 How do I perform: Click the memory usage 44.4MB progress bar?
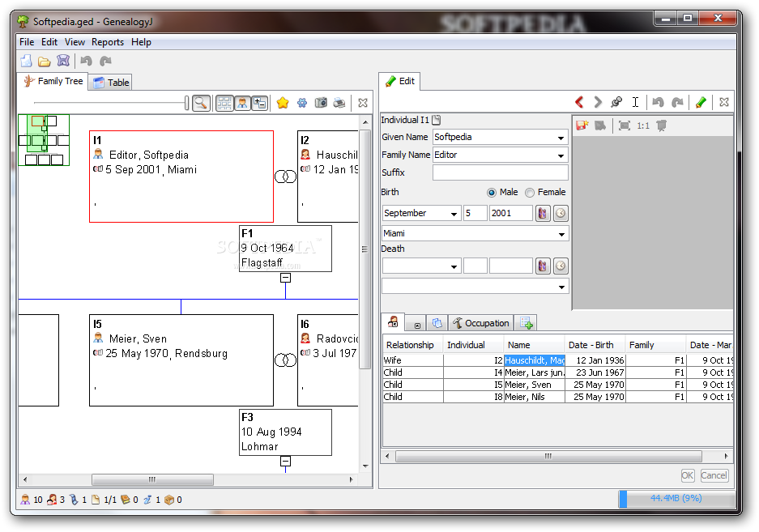pos(676,499)
